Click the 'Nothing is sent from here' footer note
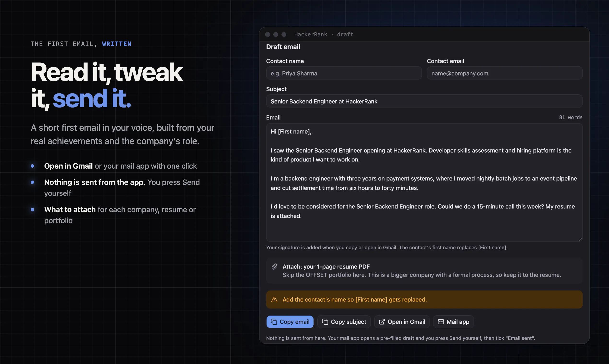This screenshot has width=609, height=364. click(400, 338)
